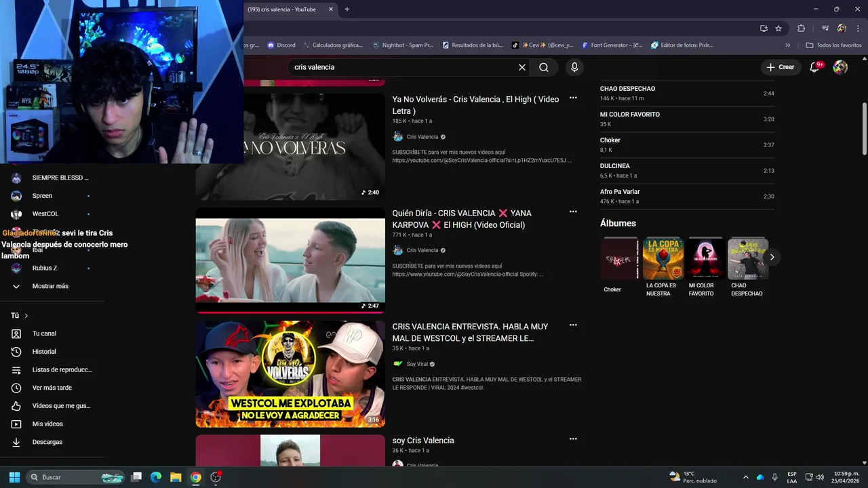Open Chrome three-dot menu

(859, 28)
